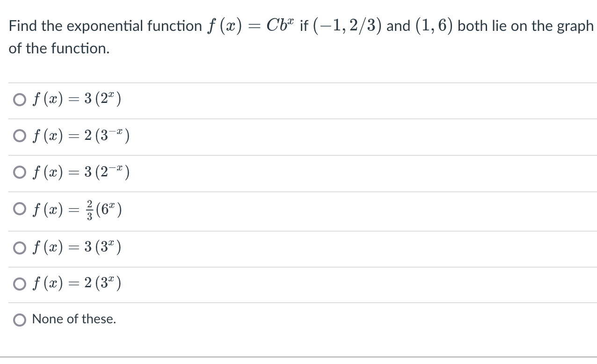Select the radio button for f(x) = 3(2^-x)
The width and height of the screenshot is (597, 364).
pyautogui.click(x=19, y=172)
